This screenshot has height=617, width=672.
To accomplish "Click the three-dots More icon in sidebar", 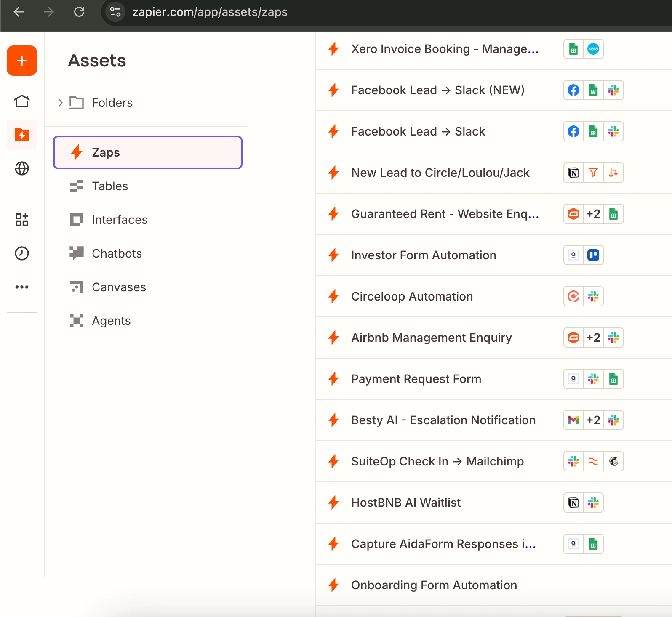I will (x=22, y=287).
